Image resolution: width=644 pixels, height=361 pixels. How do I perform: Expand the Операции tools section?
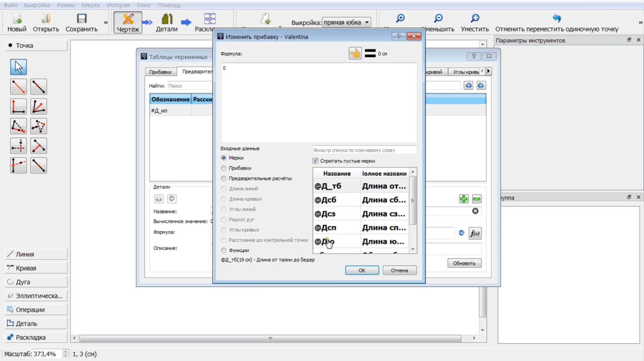coord(36,310)
